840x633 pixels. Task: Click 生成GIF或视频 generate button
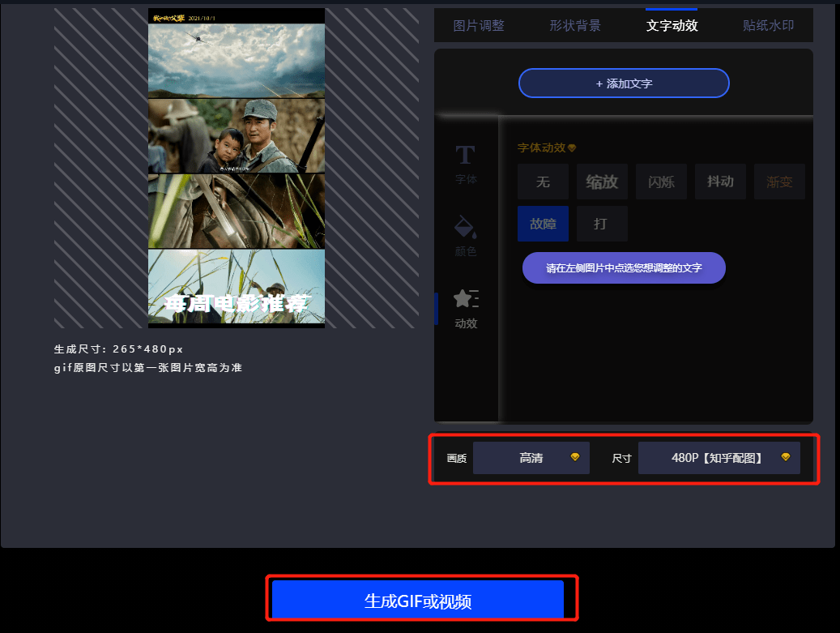coord(418,601)
